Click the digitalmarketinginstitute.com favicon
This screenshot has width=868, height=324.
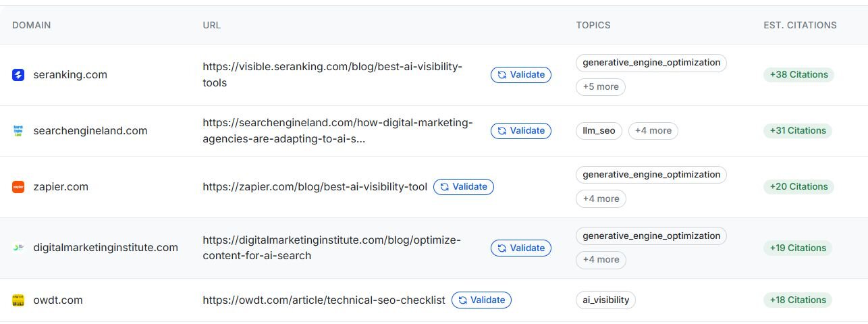[18, 248]
